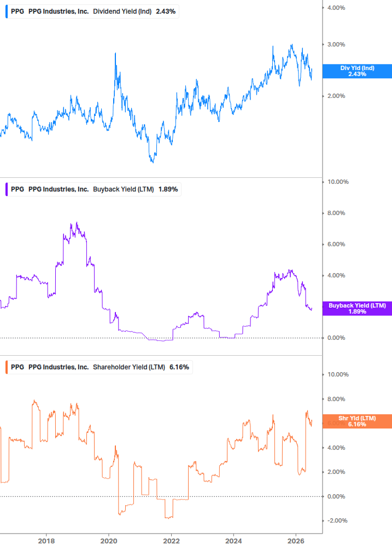Click the 4.00% tick on the dividend yield axis

[336, 8]
